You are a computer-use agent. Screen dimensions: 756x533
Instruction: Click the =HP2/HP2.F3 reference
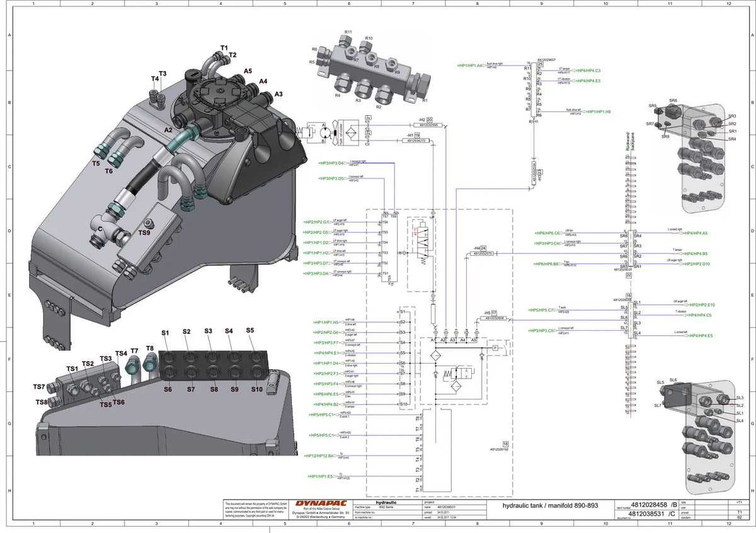(326, 374)
